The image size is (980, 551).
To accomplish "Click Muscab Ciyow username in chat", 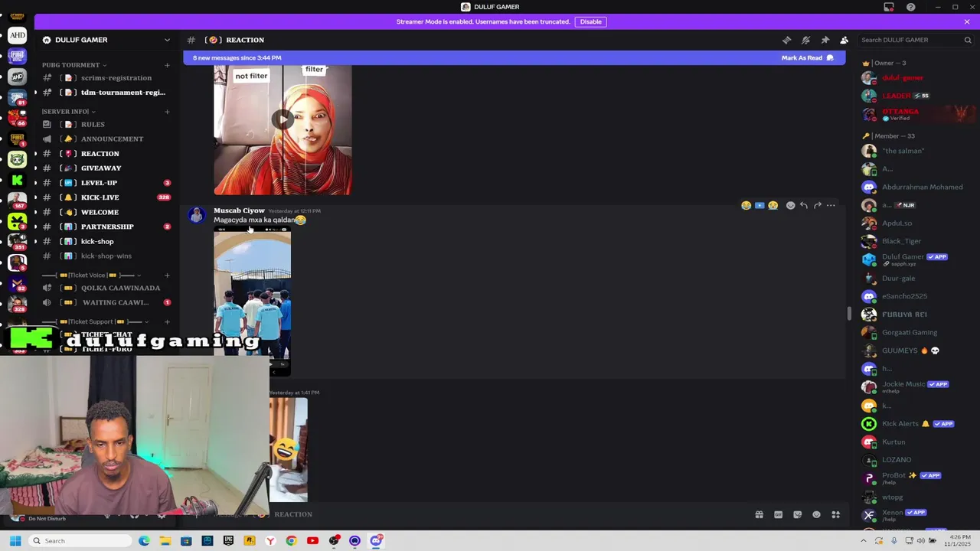I will click(x=239, y=210).
